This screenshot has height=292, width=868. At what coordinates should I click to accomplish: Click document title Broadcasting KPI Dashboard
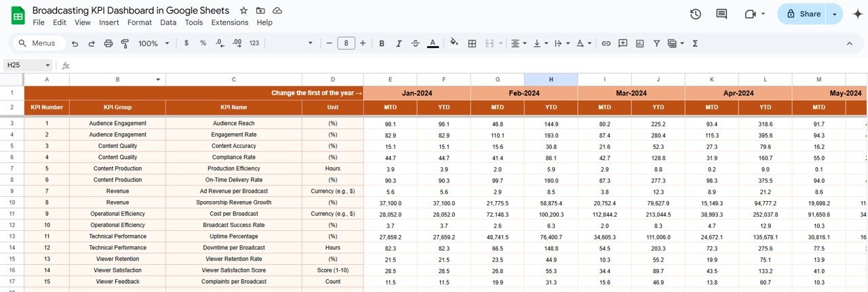pos(131,11)
